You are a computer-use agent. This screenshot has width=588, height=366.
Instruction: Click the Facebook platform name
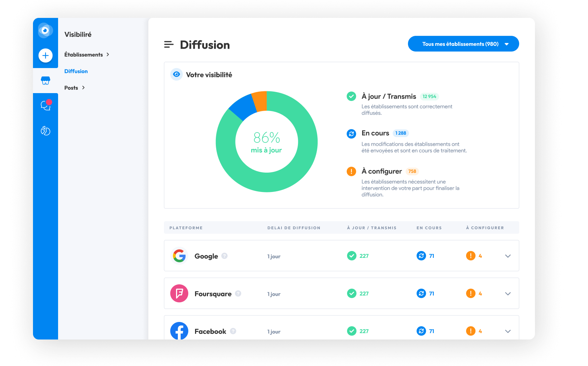(210, 331)
